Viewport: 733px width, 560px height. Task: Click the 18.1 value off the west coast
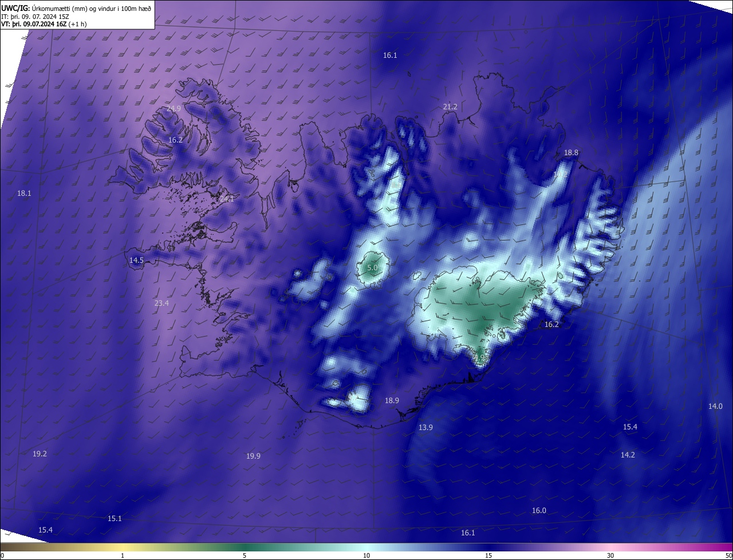[24, 194]
